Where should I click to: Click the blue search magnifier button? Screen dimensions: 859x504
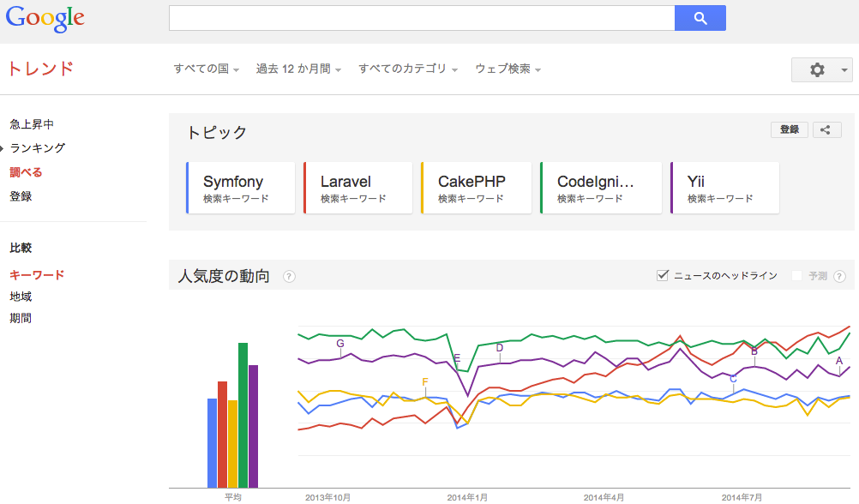pyautogui.click(x=700, y=18)
